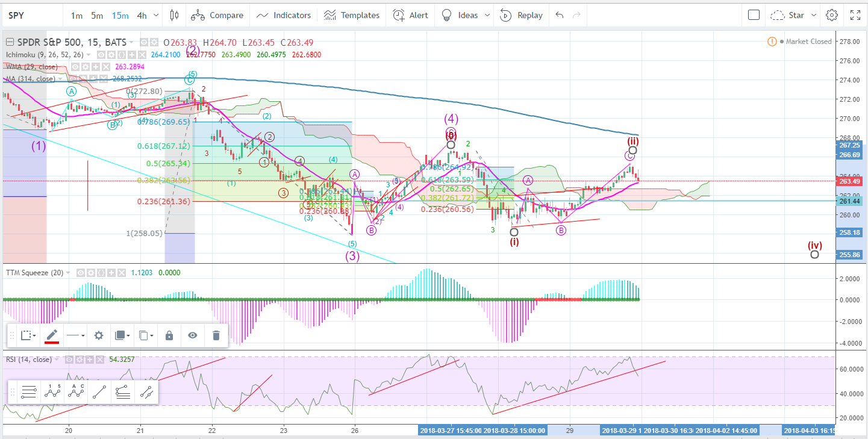Image resolution: width=868 pixels, height=439 pixels.
Task: Change line color with red pencil swatch
Action: point(52,335)
